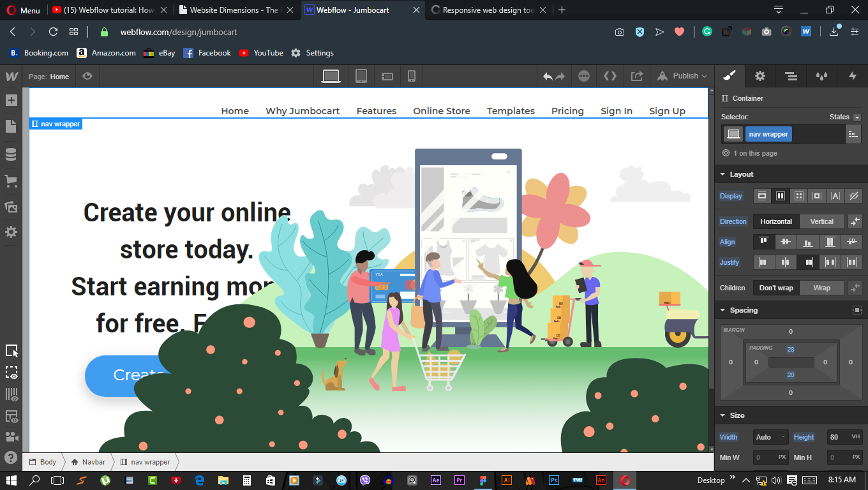
Task: Align items to baseline
Action: (852, 242)
